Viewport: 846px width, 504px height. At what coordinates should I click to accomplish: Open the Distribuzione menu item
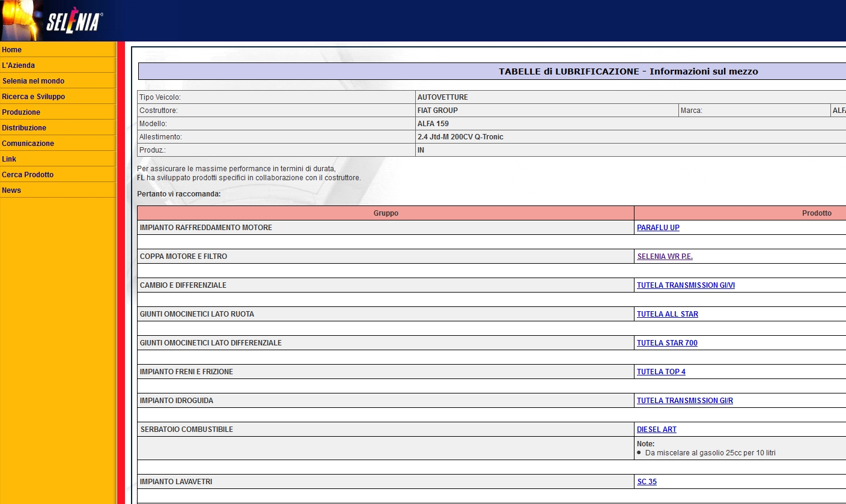point(24,128)
